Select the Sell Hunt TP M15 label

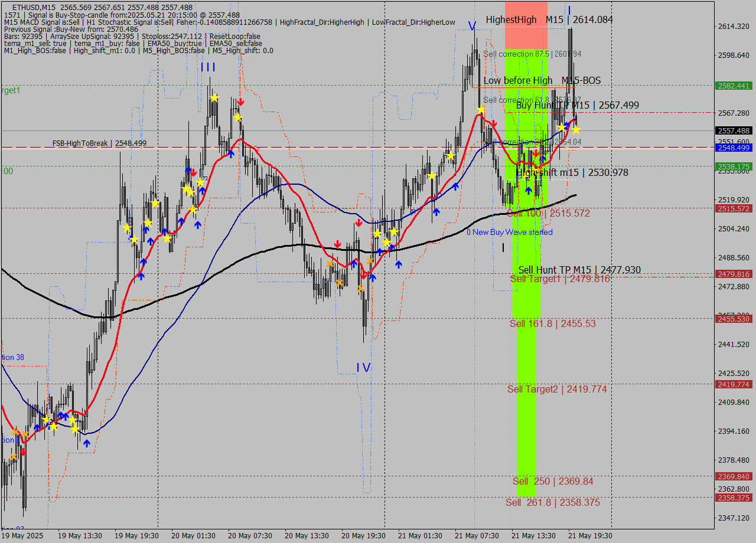point(579,270)
